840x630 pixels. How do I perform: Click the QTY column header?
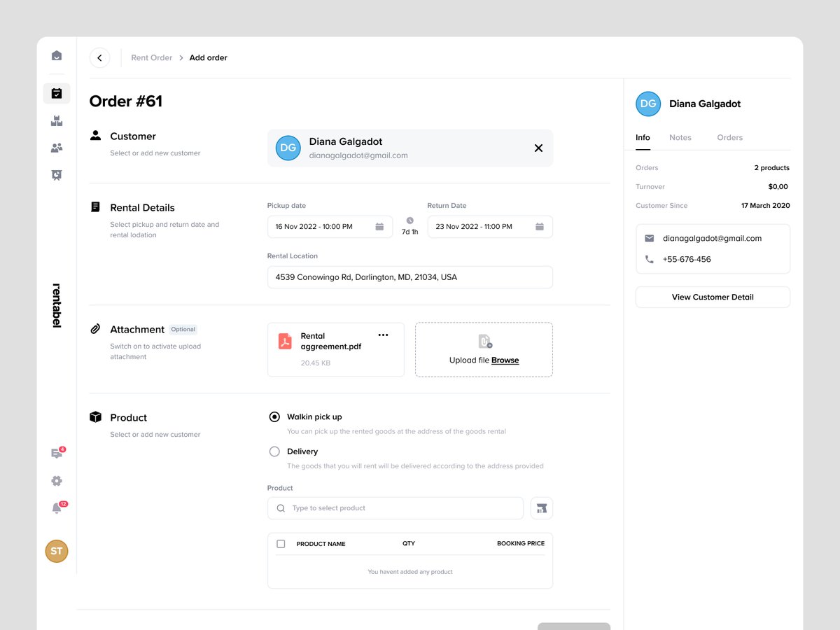409,543
